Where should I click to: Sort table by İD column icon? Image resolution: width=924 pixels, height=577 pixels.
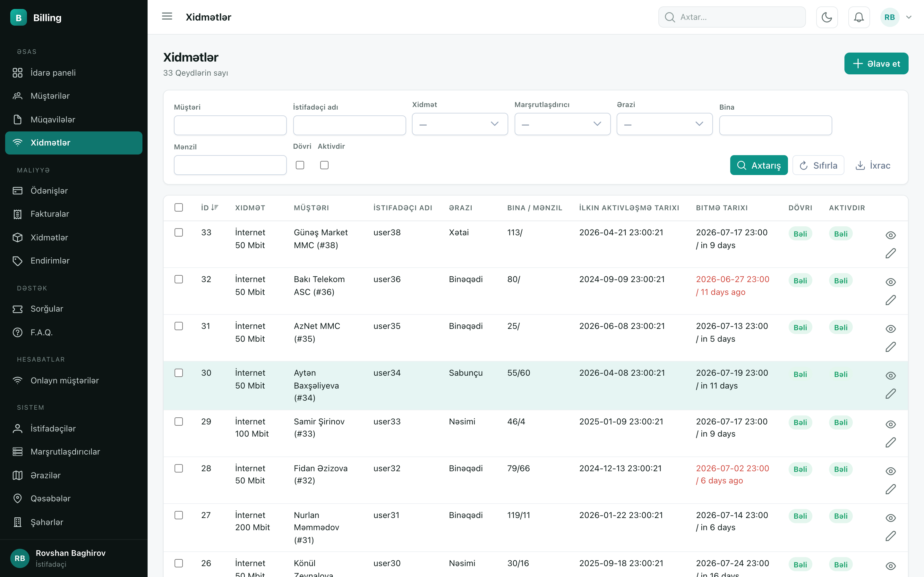click(x=214, y=207)
